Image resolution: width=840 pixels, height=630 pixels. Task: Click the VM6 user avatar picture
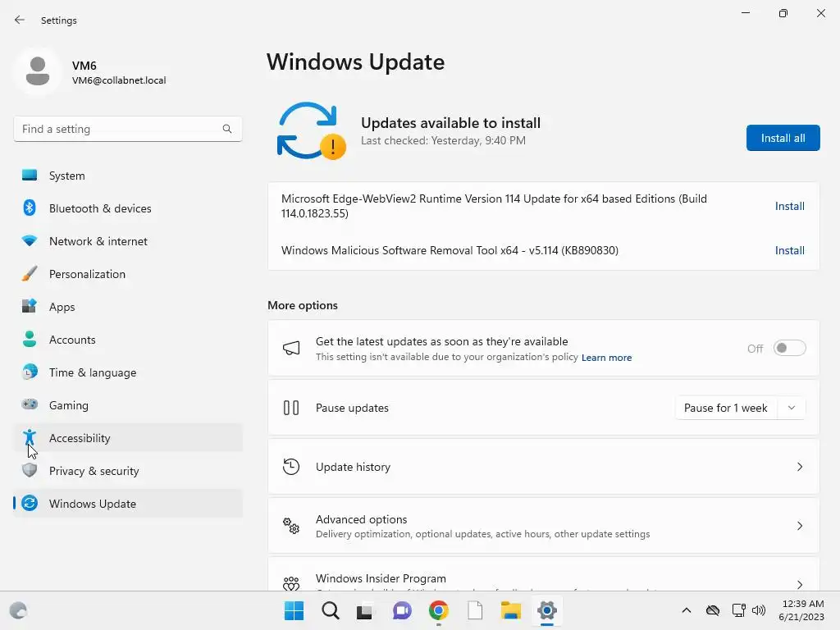38,71
